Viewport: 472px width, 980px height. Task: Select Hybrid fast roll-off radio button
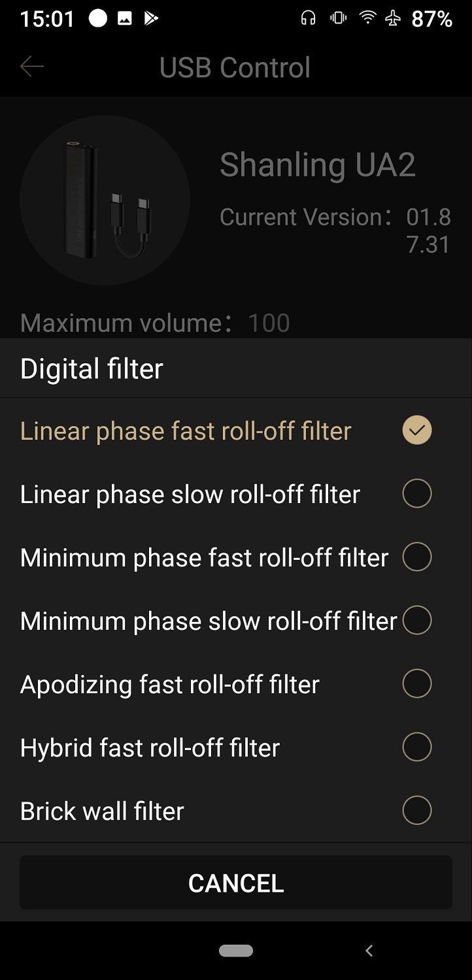point(417,747)
